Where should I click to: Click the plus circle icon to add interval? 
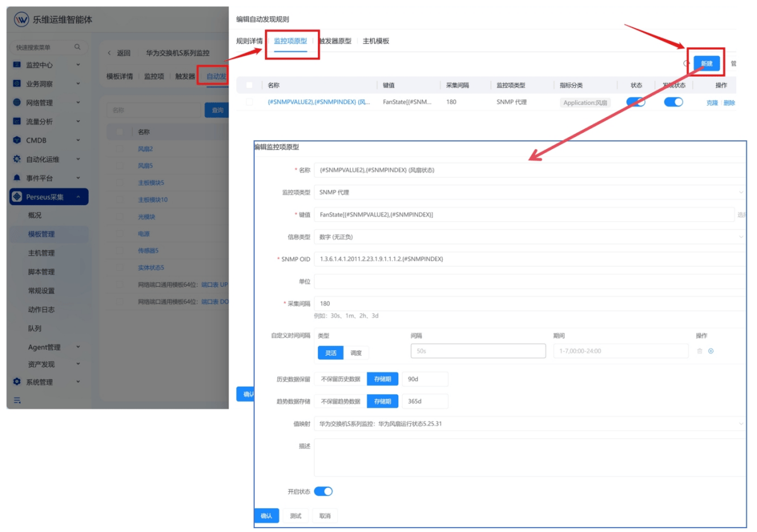click(711, 351)
